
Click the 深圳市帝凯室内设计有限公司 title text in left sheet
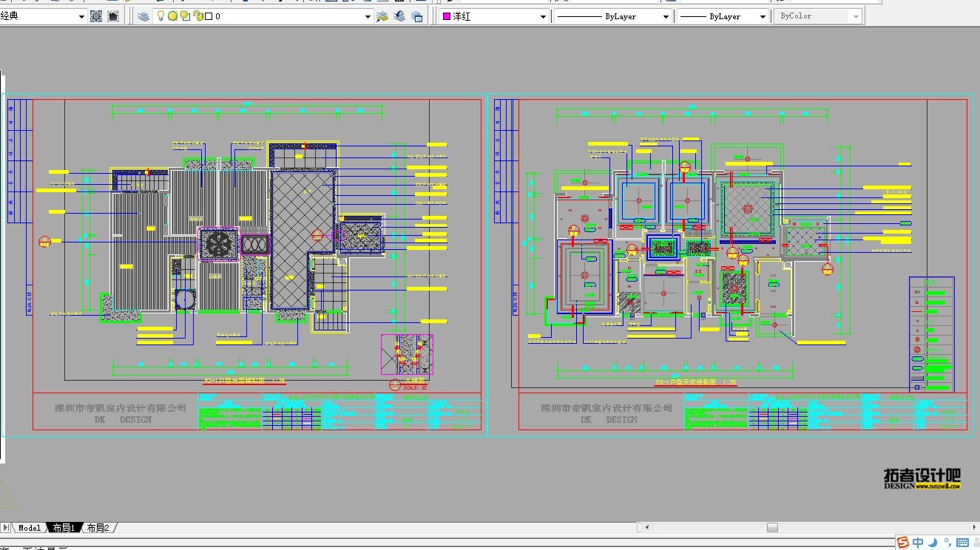[x=121, y=408]
